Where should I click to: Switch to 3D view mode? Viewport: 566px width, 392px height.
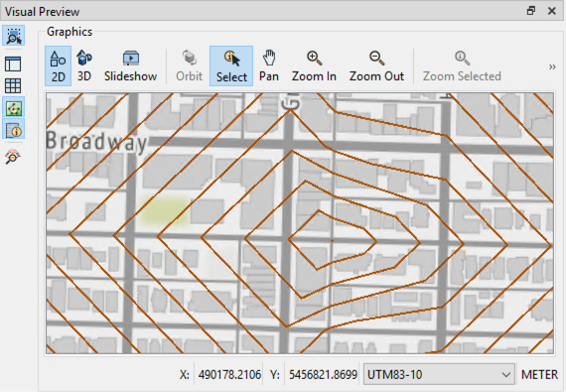coord(84,65)
